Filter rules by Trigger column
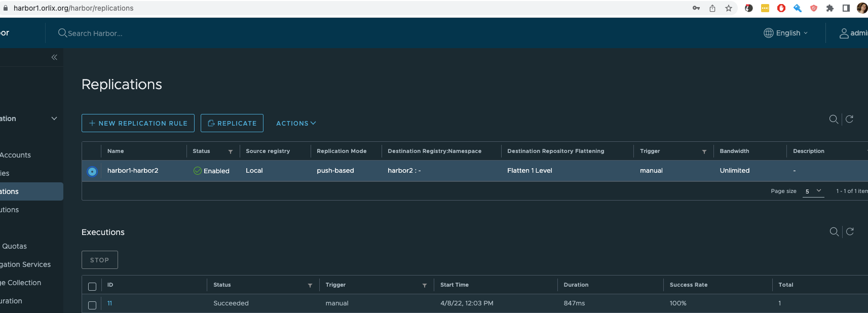Screen dimensions: 868x313 (704, 151)
